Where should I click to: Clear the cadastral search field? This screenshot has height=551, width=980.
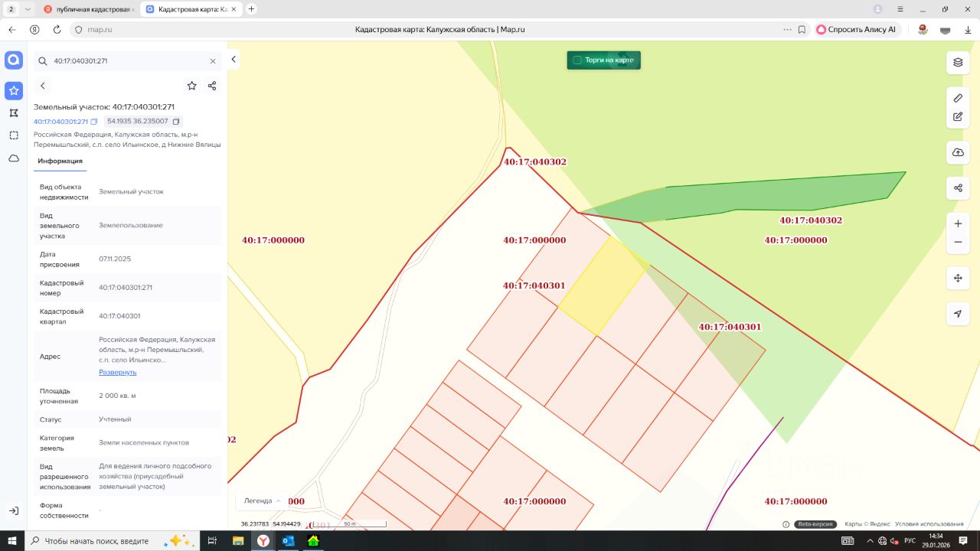tap(213, 60)
